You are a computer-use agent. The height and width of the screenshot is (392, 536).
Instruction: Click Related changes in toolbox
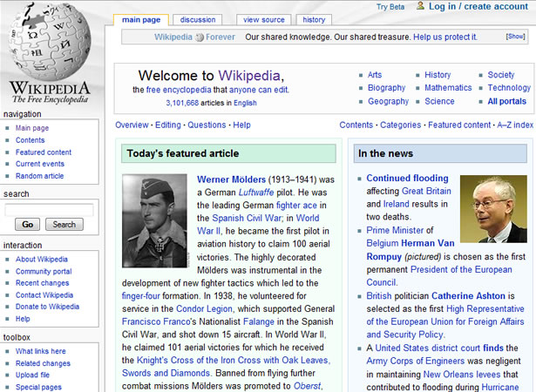click(43, 363)
